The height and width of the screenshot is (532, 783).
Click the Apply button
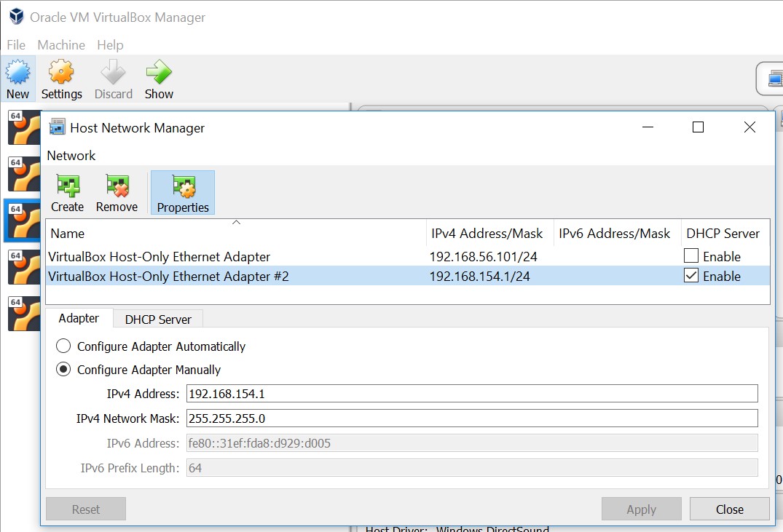click(641, 509)
